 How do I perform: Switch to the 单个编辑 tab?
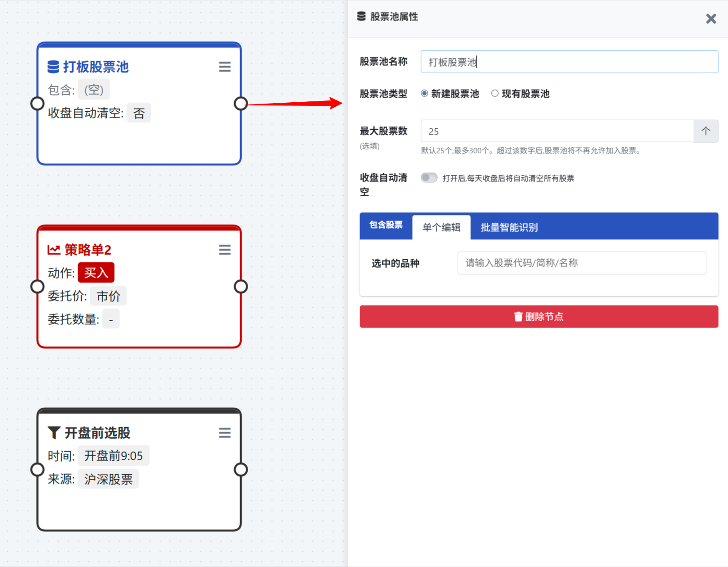point(441,227)
